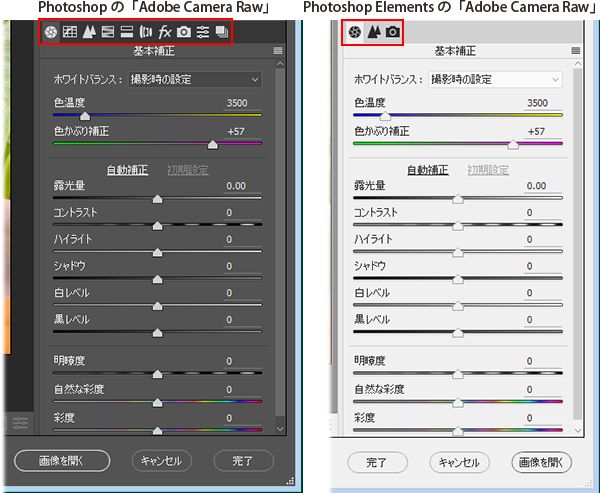Click 露光量 value 0.00 in Elements panel
Image resolution: width=600 pixels, height=493 pixels.
point(536,186)
